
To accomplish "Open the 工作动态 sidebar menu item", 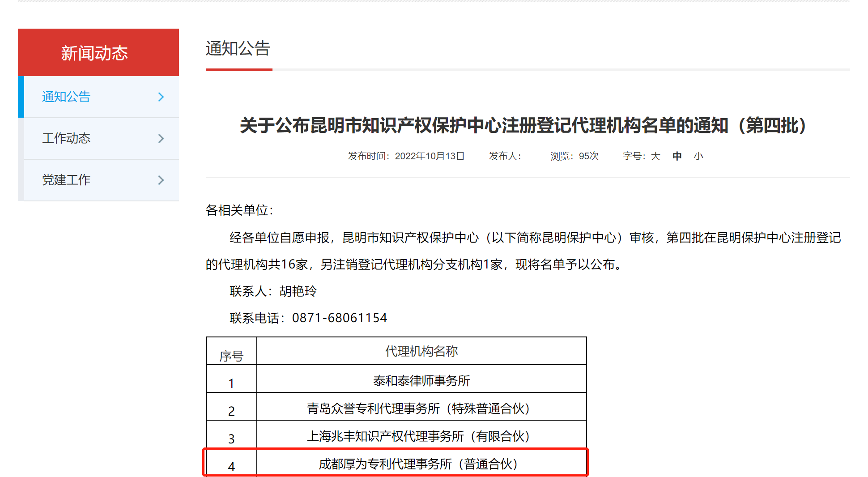I will (x=101, y=138).
